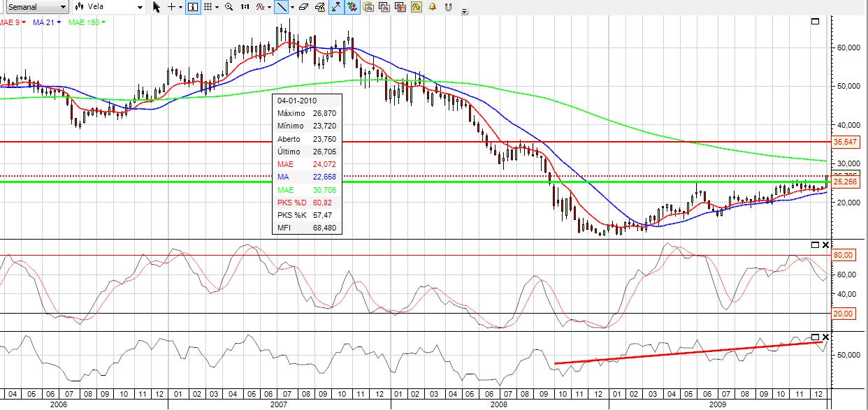Image resolution: width=868 pixels, height=410 pixels.
Task: Toggle the magnet snap icon
Action: pos(448,7)
